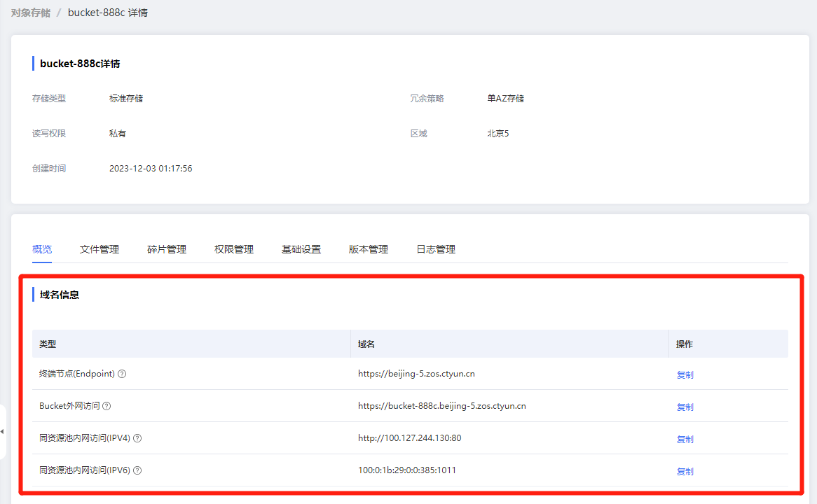
Task: Click the http://100.127.244.130:80 address text
Action: 409,438
